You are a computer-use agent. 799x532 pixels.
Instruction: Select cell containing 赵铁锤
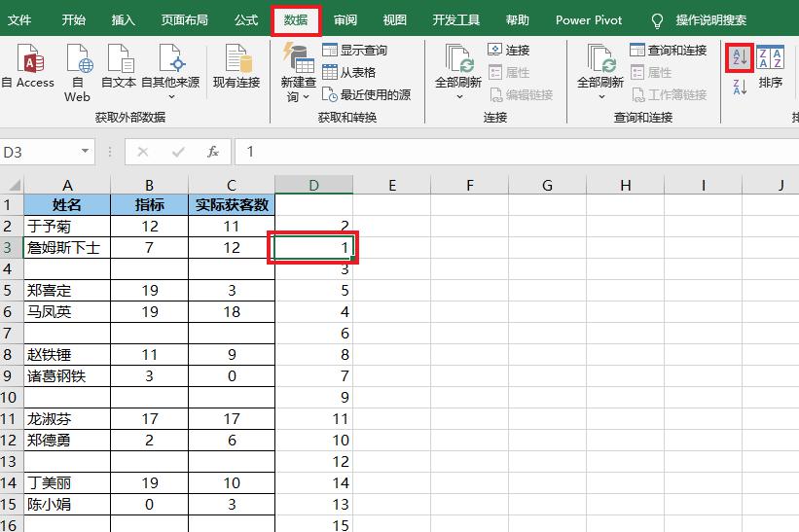67,354
